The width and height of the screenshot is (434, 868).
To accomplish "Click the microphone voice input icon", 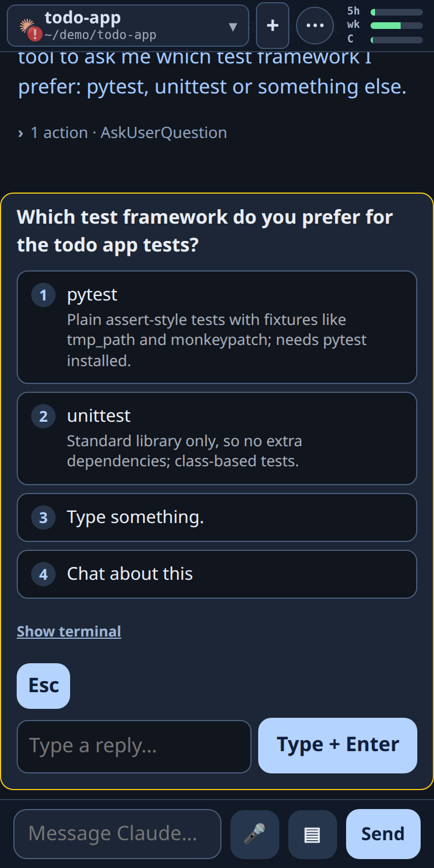I will click(x=255, y=834).
